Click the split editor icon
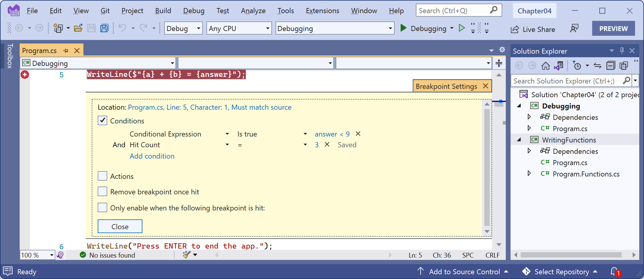 pos(499,63)
